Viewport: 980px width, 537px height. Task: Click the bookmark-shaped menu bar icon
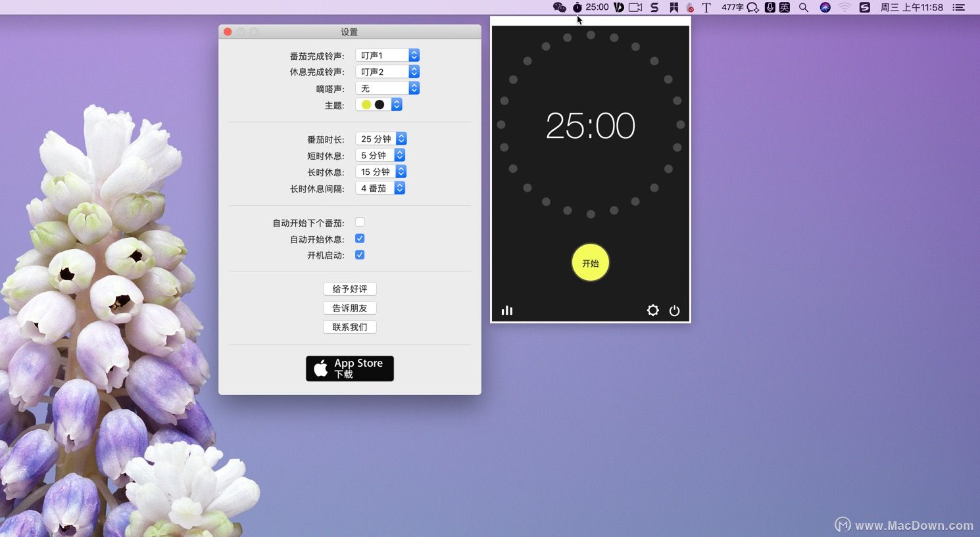tap(674, 7)
